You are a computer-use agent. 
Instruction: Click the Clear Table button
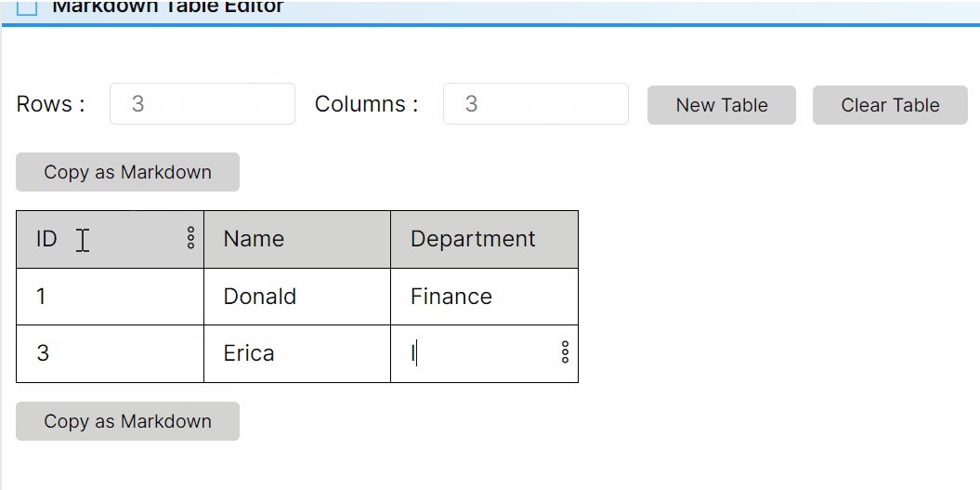click(x=890, y=105)
